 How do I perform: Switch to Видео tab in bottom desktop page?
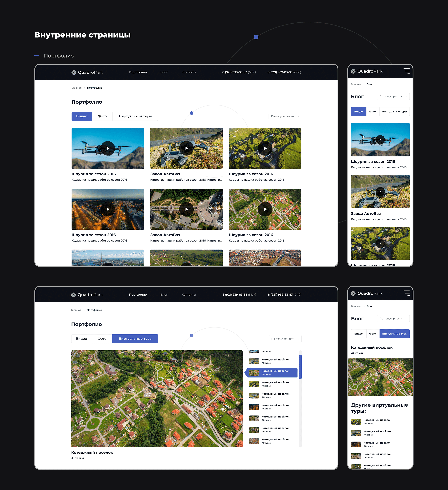[81, 339]
